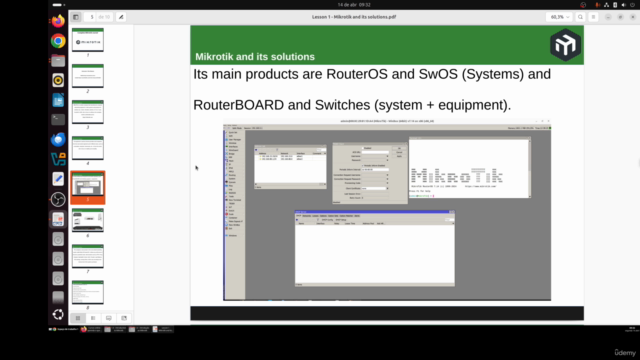The image size is (640, 360).
Task: Click the second disk drive dock icon
Action: 58,259
